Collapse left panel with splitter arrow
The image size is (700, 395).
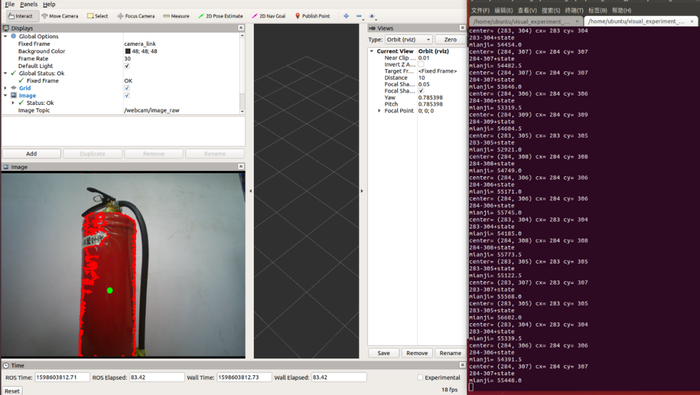click(x=250, y=191)
